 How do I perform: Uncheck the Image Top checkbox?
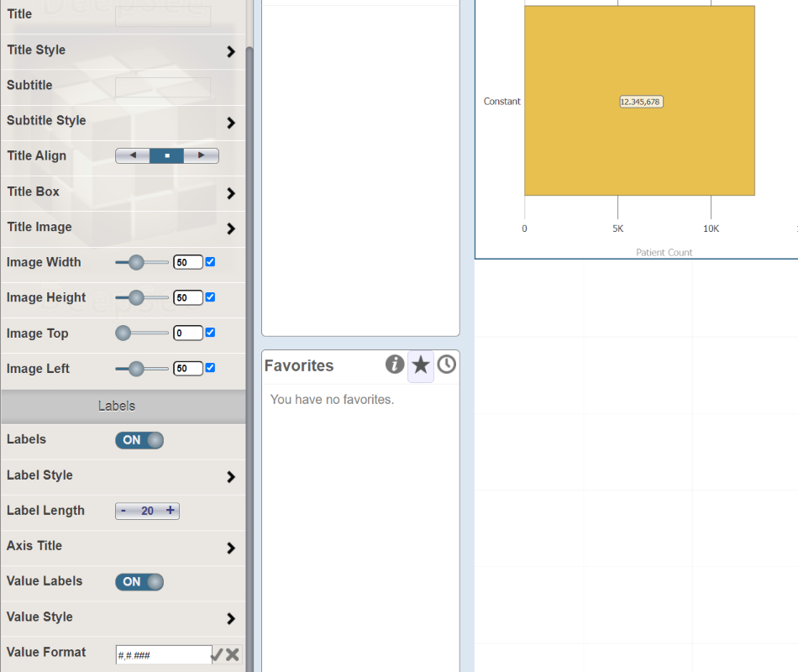tap(210, 333)
